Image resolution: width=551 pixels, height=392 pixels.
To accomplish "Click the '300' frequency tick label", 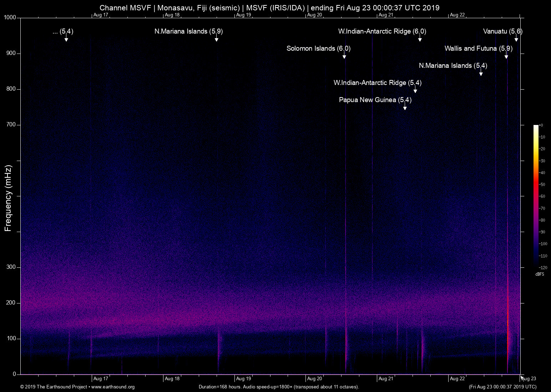I will point(11,267).
